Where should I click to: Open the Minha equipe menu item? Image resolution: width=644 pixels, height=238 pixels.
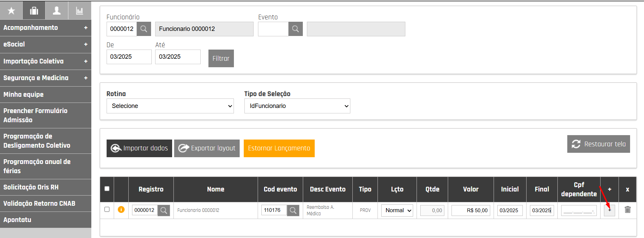coord(45,94)
